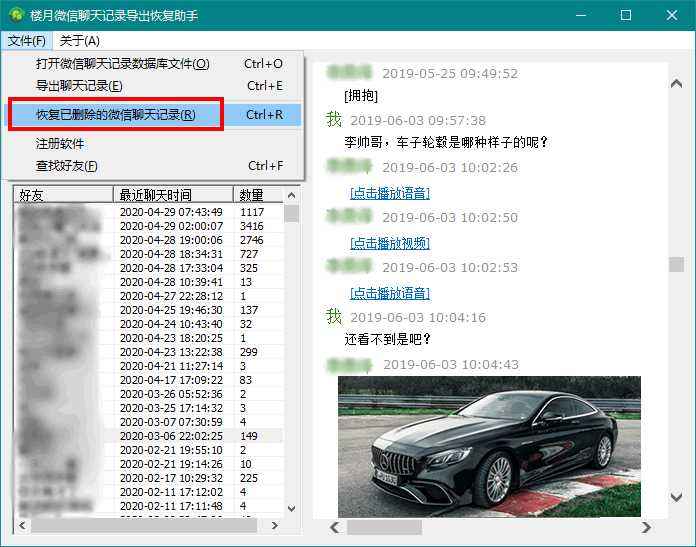The width and height of the screenshot is (696, 547).
Task: Sort by 好友 column header
Action: (64, 195)
